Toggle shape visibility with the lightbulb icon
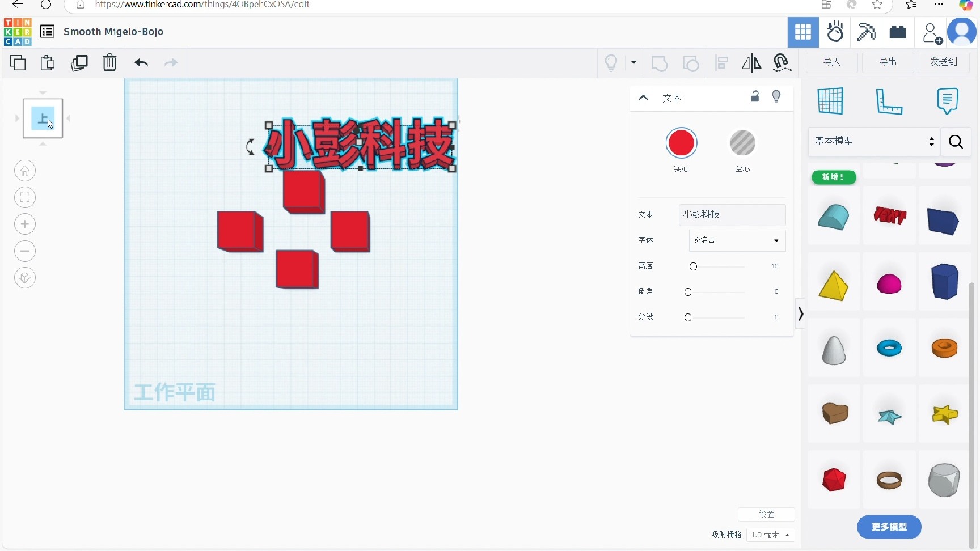 (777, 96)
